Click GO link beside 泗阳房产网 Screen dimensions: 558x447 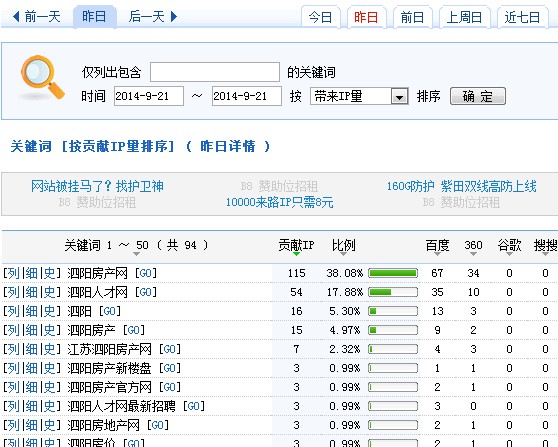[x=146, y=273]
